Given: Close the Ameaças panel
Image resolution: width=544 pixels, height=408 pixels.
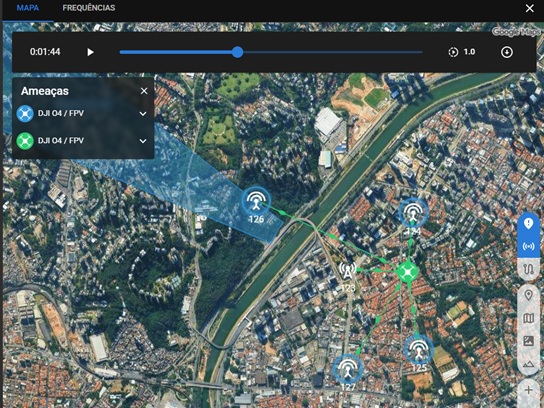Looking at the screenshot, I should 144,91.
